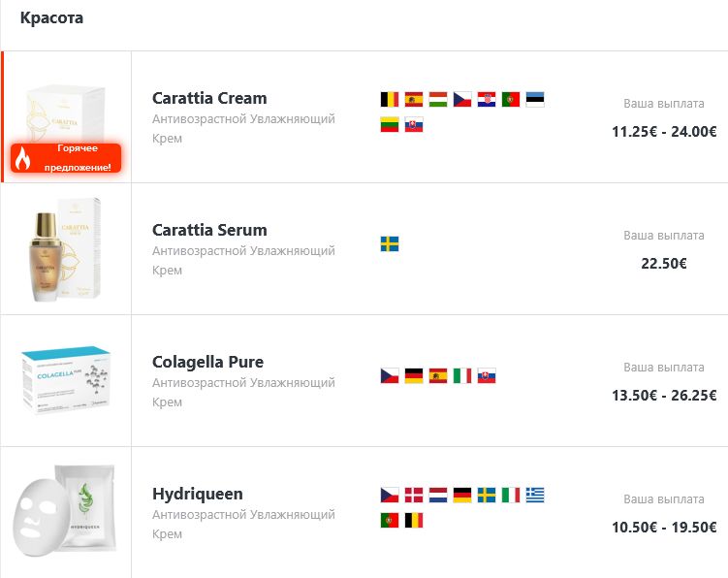Click the Sweden flag for Carattia Serum
The width and height of the screenshot is (728, 578).
(x=390, y=243)
